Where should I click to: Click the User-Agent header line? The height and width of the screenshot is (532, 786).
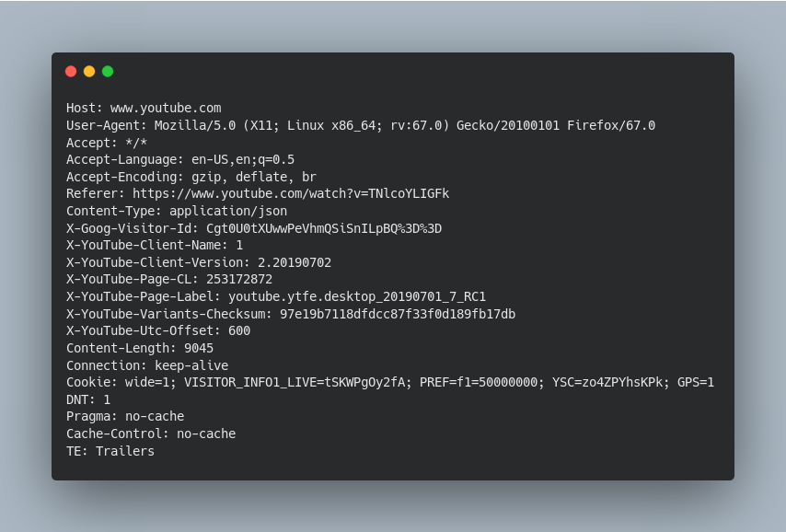point(360,125)
